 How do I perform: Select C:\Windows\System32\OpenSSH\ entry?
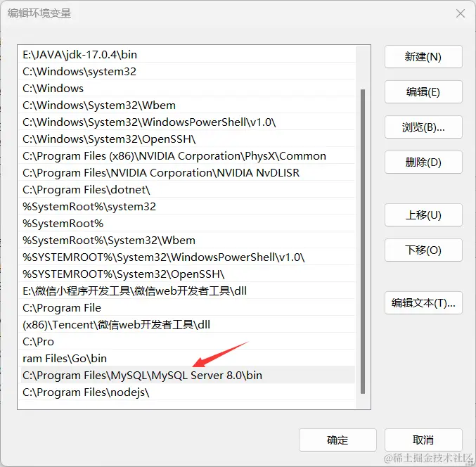(187, 139)
